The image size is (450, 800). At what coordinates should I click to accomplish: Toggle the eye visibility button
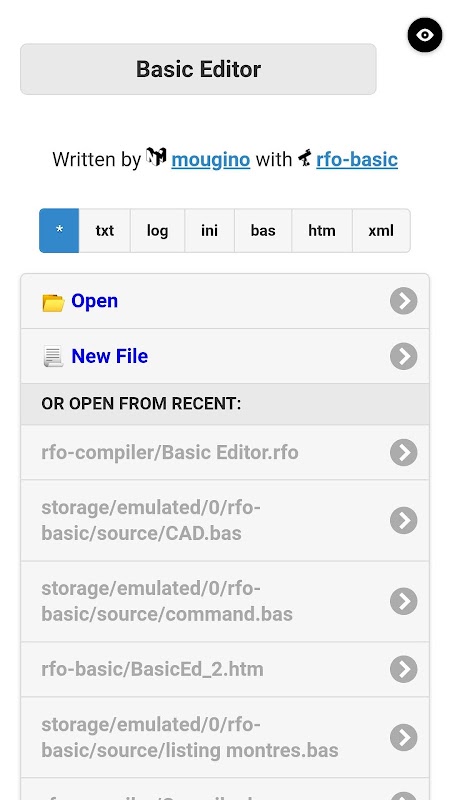tap(424, 35)
